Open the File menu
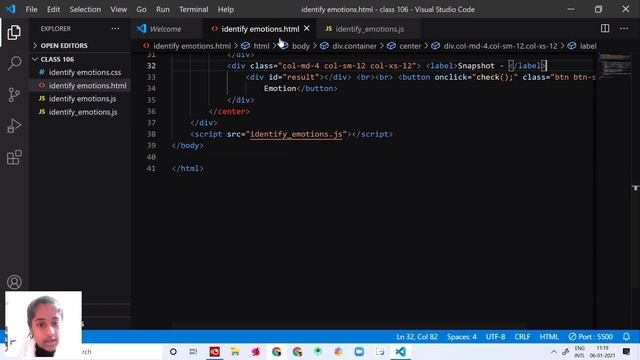The height and width of the screenshot is (360, 640). coord(31,9)
